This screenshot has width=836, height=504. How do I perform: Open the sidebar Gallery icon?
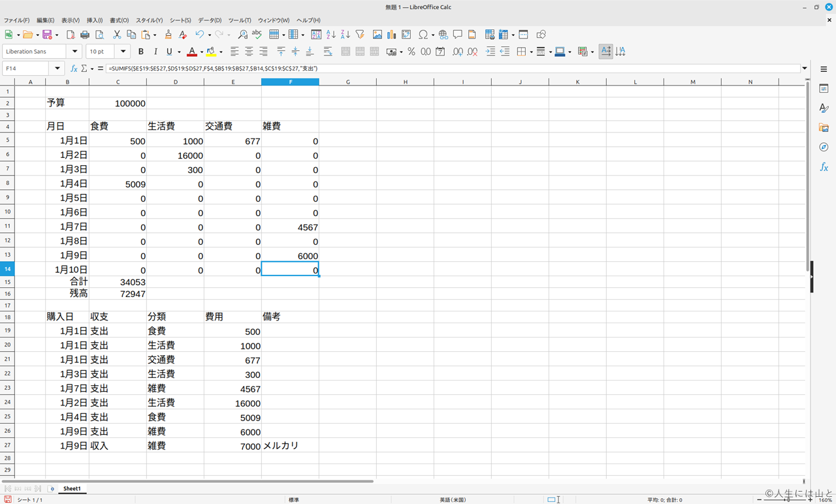point(824,127)
